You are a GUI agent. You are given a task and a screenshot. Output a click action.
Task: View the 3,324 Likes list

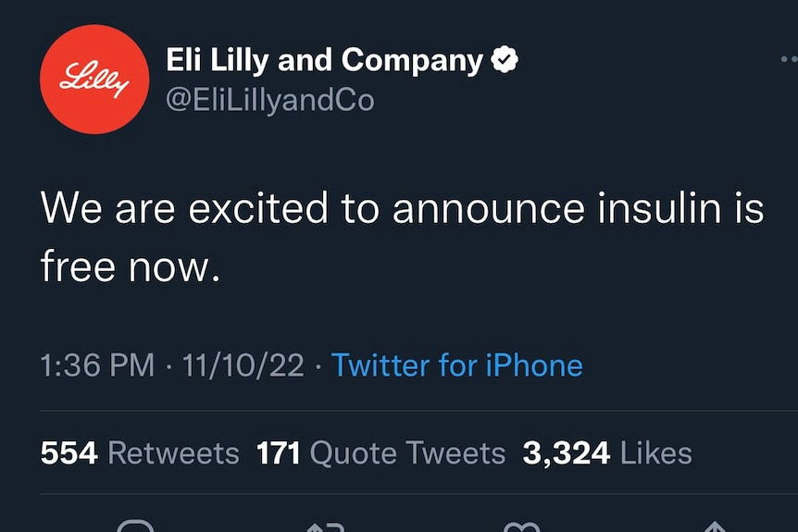click(x=607, y=452)
